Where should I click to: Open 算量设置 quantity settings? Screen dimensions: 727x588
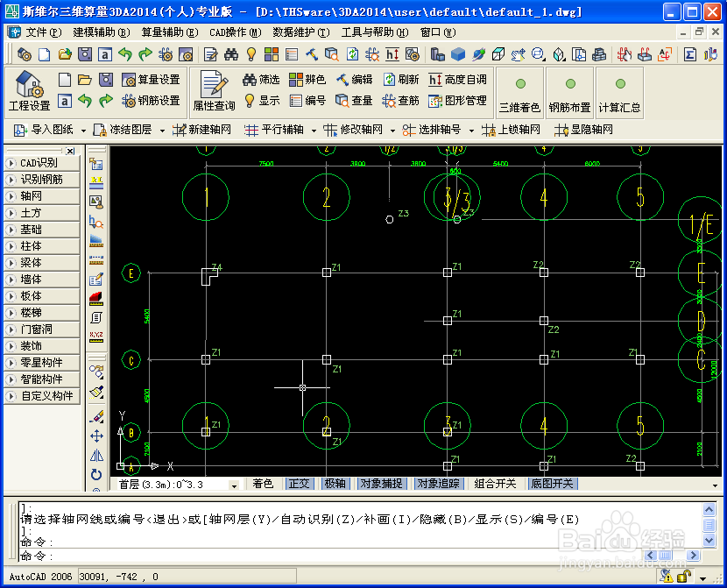coord(151,80)
